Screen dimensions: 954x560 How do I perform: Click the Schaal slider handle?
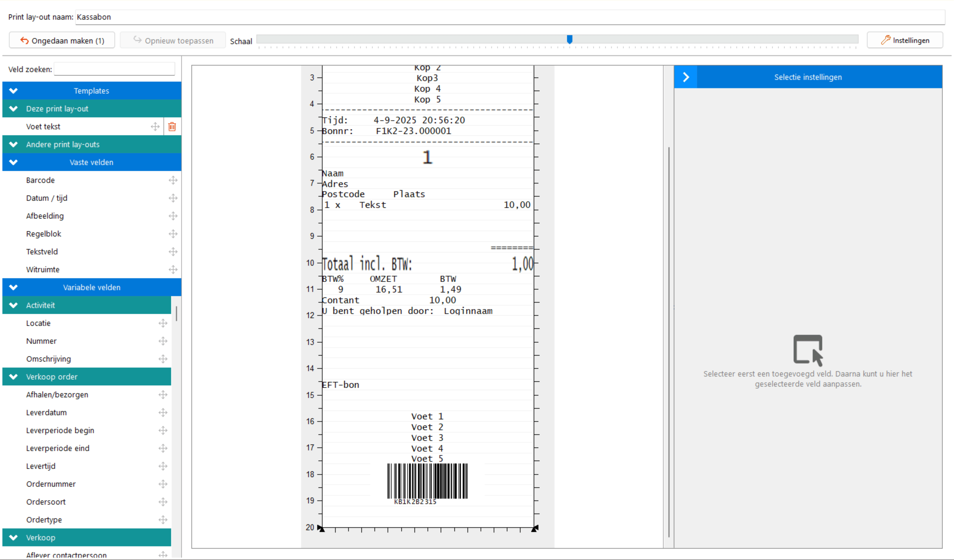pos(570,39)
